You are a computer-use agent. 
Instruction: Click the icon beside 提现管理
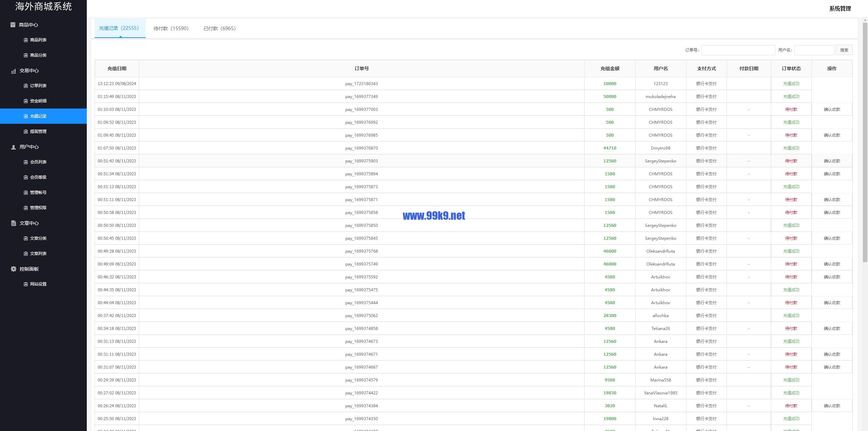click(26, 132)
